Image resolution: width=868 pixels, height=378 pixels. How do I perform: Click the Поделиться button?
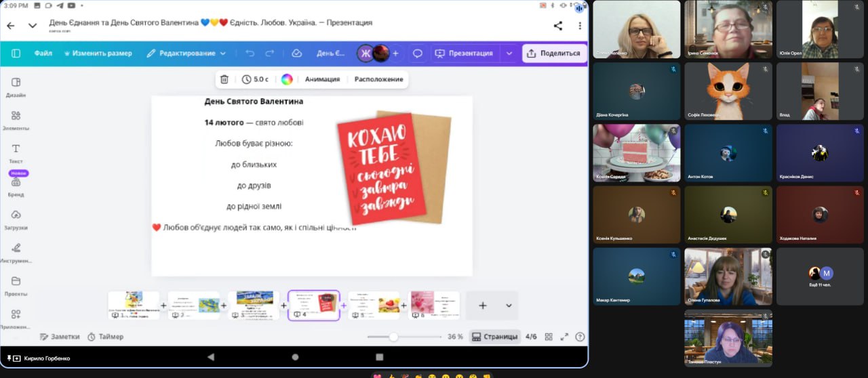click(x=554, y=54)
